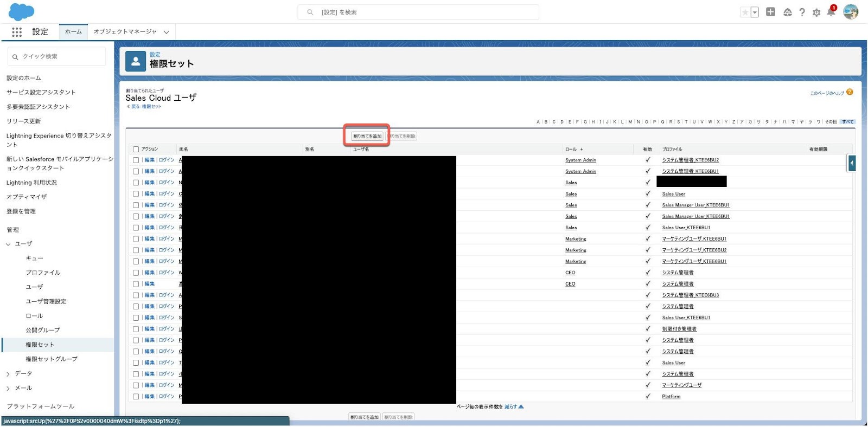This screenshot has width=868, height=427.
Task: Switch to the ホーム tab
Action: coord(73,32)
